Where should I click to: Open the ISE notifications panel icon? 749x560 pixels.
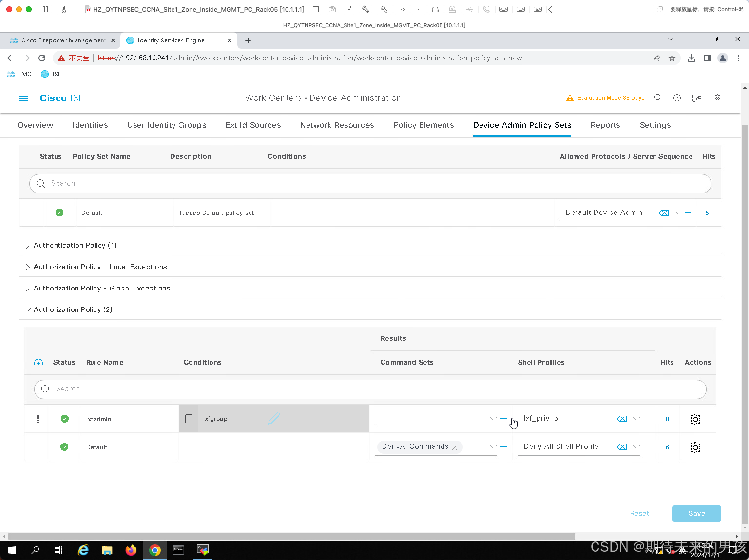click(697, 98)
